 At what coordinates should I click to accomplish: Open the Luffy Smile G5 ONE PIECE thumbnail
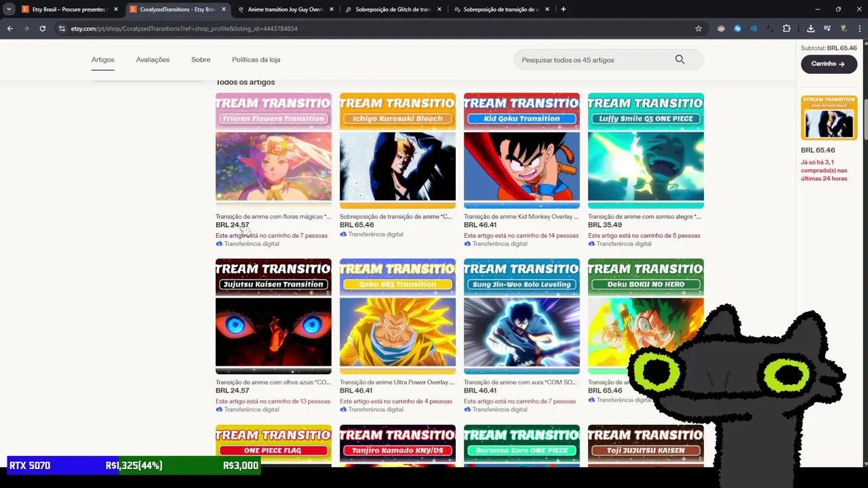coord(646,150)
